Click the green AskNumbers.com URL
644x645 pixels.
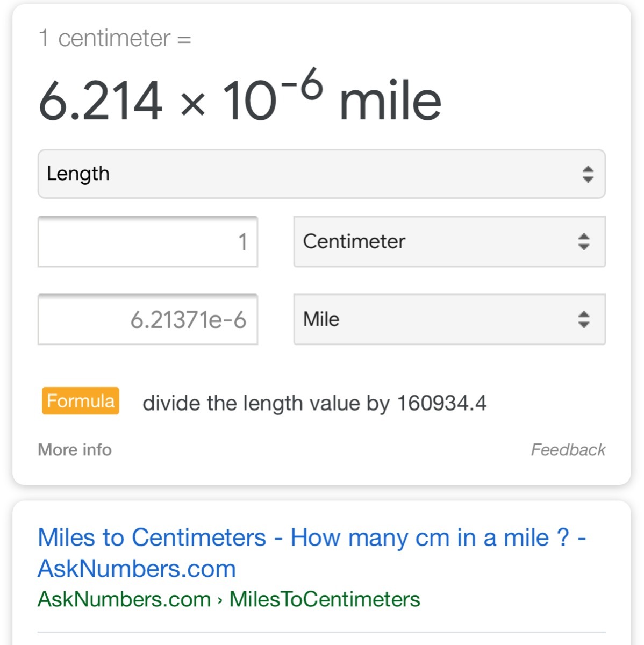124,599
